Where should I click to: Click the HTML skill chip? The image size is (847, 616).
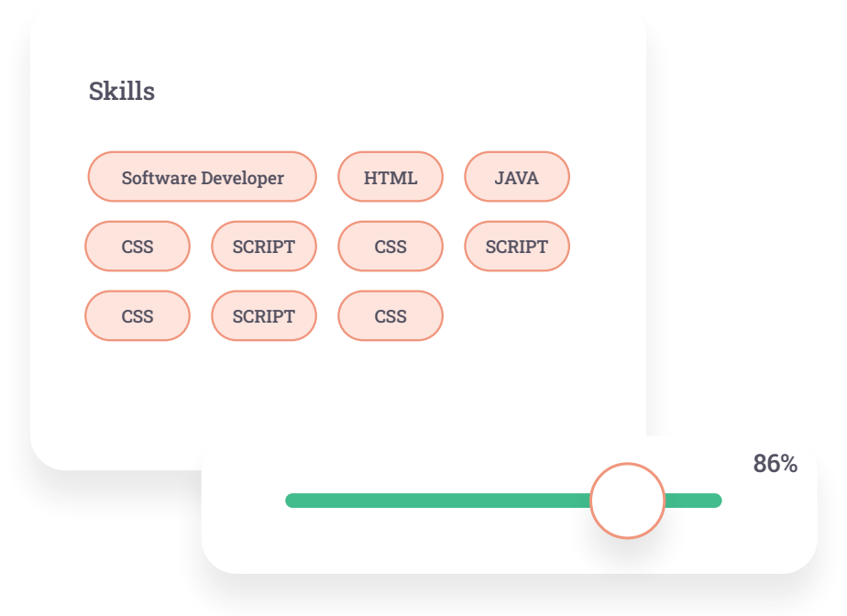pyautogui.click(x=390, y=177)
